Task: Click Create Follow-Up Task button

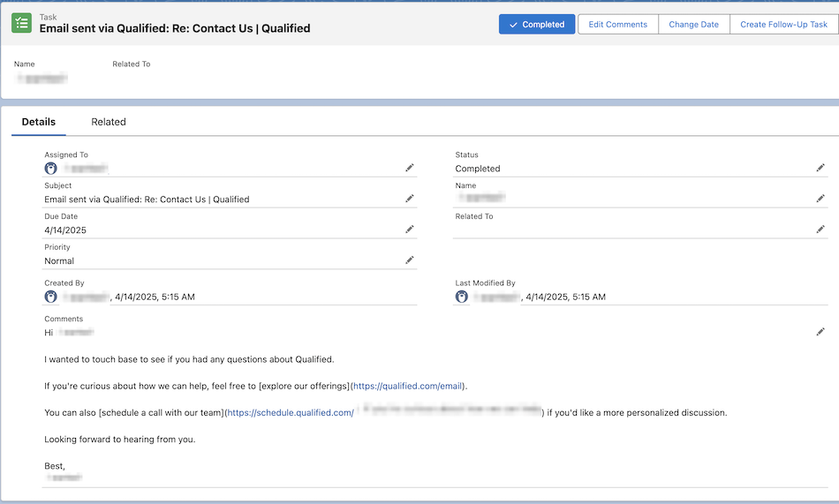Action: (784, 24)
